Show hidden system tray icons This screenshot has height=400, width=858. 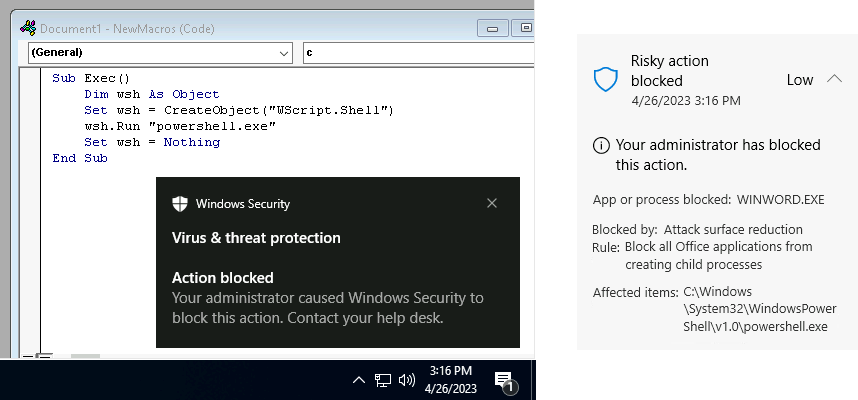[x=359, y=380]
